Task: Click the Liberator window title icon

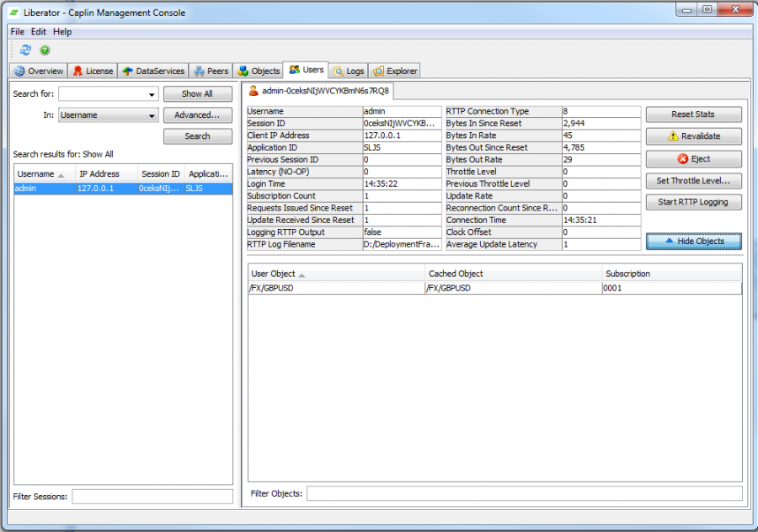Action: pos(14,13)
